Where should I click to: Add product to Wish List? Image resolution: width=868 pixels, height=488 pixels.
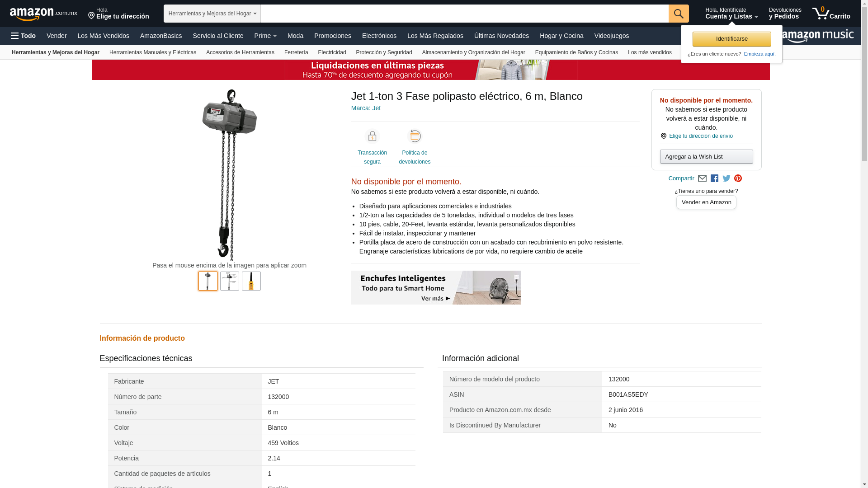pos(707,157)
